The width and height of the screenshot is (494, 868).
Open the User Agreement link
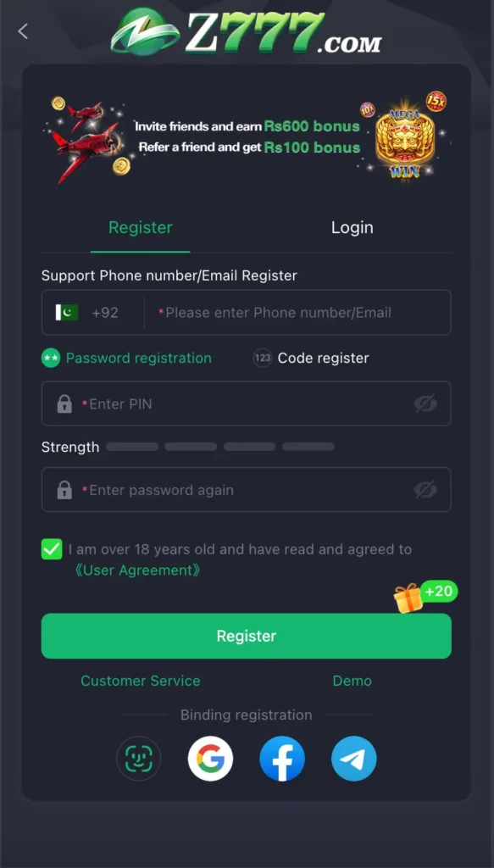click(137, 570)
